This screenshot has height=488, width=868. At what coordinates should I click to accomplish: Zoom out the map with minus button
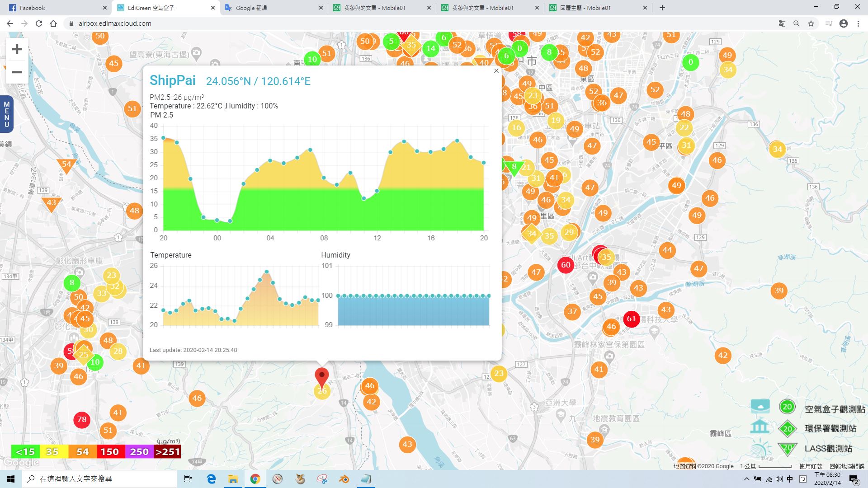pos(17,72)
